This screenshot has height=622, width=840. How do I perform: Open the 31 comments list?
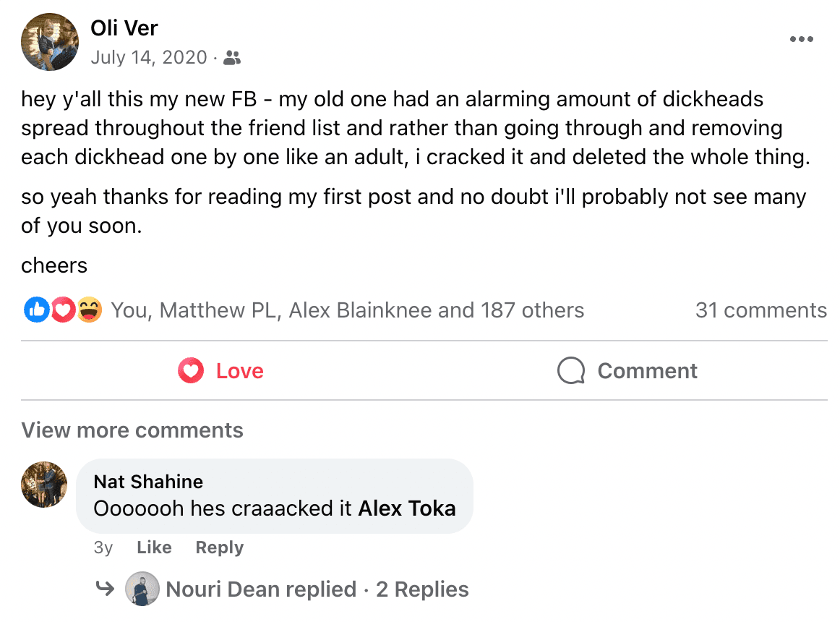click(760, 310)
